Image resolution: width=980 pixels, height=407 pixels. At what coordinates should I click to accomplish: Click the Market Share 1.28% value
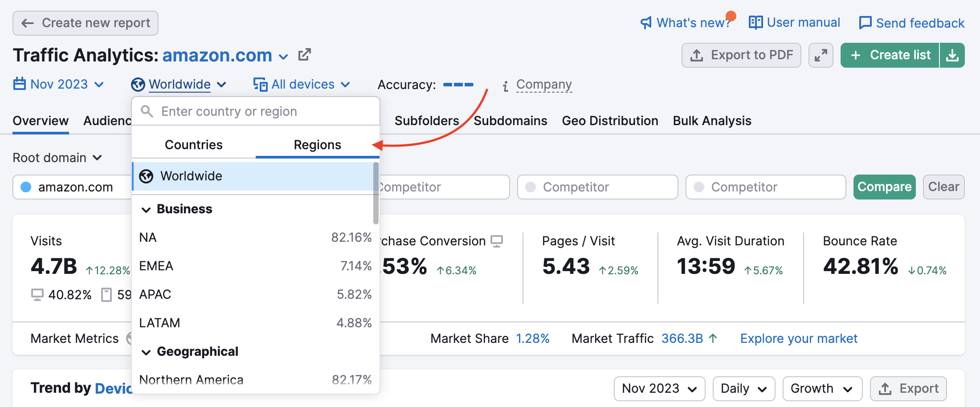coord(532,338)
